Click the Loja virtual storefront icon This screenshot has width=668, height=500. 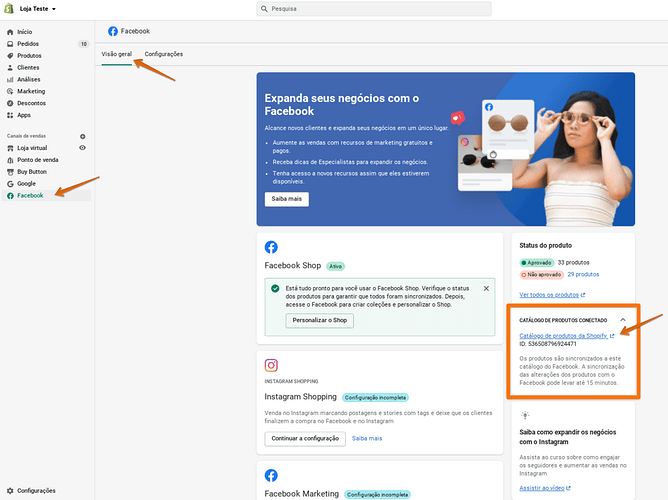pyautogui.click(x=10, y=148)
